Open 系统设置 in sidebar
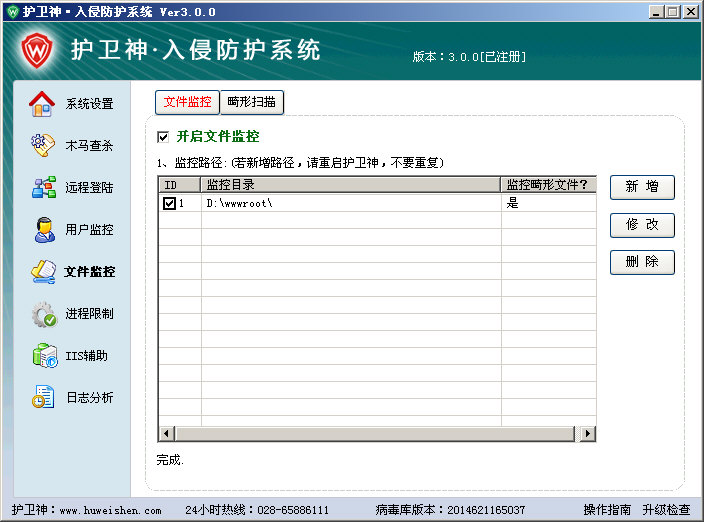 (x=89, y=104)
